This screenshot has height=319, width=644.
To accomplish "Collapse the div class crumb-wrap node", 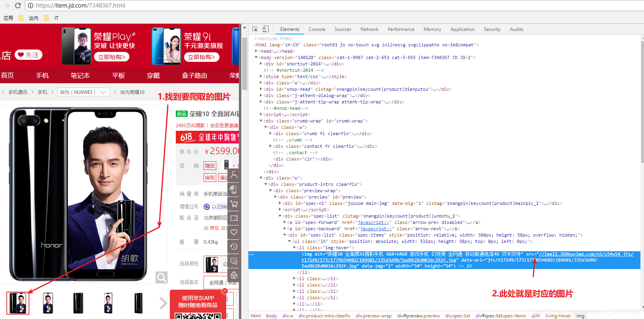I will tap(261, 121).
